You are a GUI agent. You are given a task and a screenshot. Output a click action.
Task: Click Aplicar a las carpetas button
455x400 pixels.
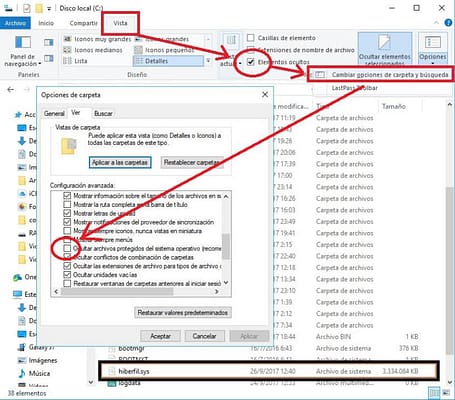[x=120, y=163]
